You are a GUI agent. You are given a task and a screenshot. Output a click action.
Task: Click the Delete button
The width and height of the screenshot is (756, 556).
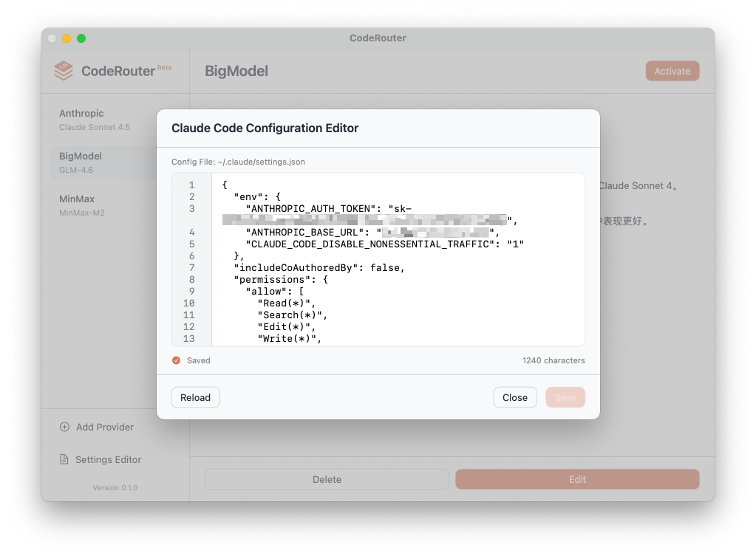(327, 478)
